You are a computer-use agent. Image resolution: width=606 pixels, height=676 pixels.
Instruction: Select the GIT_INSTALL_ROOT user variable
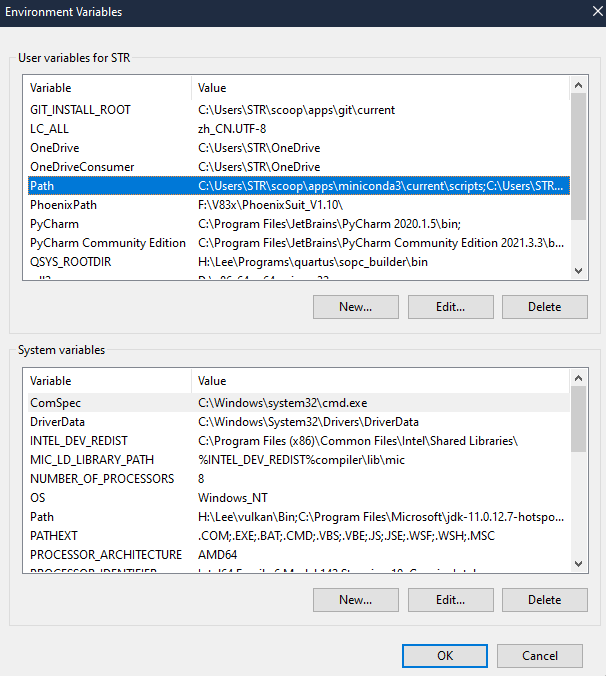tap(80, 110)
